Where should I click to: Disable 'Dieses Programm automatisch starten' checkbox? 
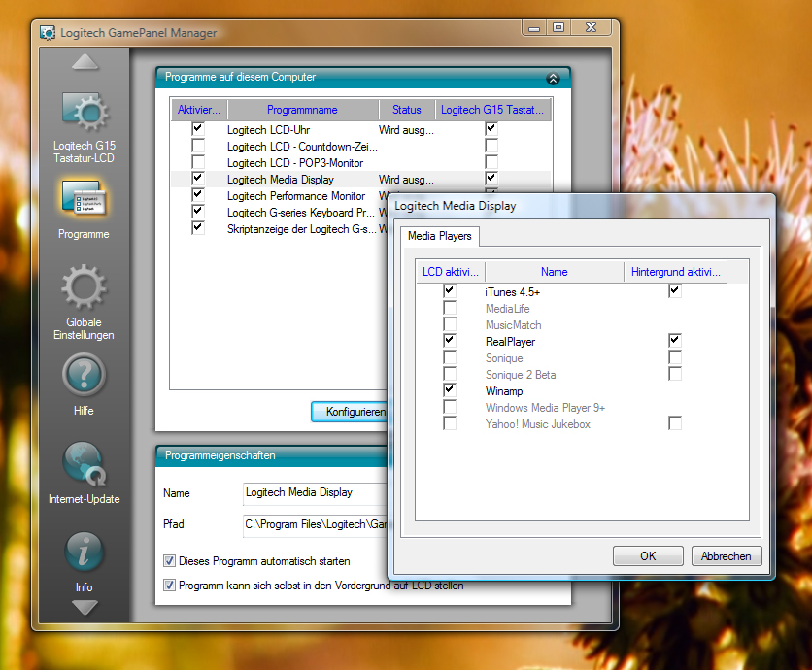point(170,561)
